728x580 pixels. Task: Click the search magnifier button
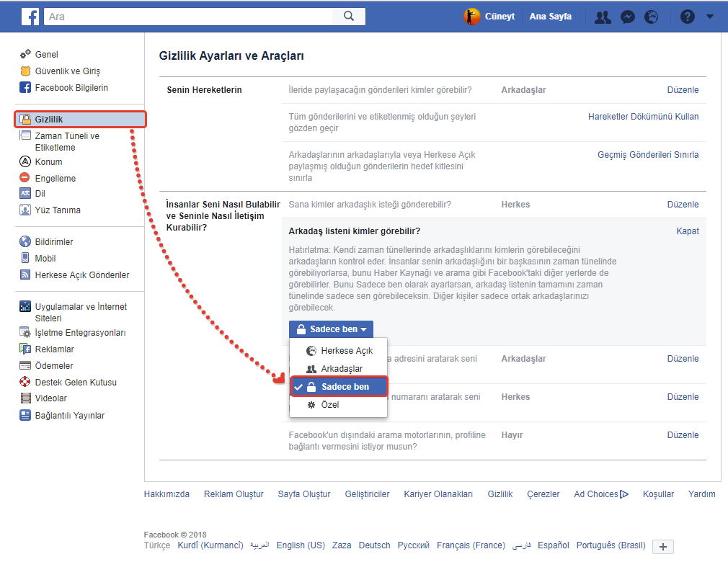pos(349,17)
